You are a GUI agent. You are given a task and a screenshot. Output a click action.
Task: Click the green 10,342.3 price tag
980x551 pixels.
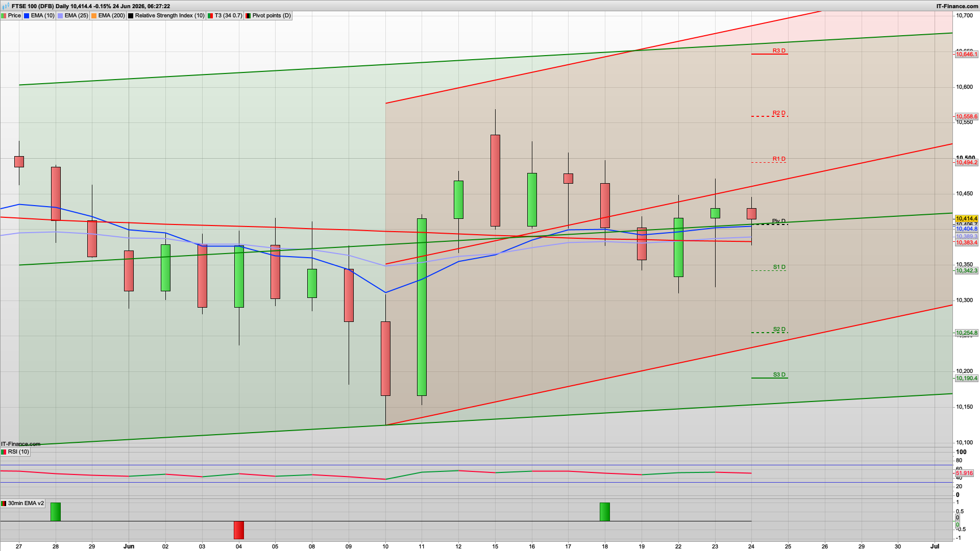tap(967, 271)
